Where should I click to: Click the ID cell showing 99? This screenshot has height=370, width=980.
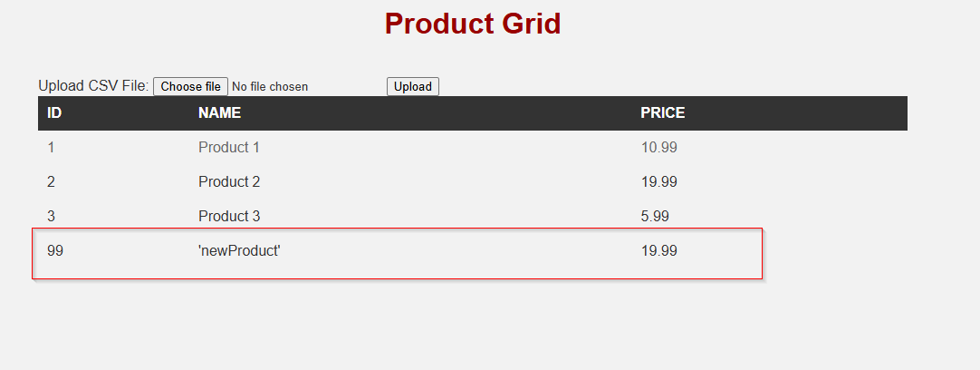[55, 251]
